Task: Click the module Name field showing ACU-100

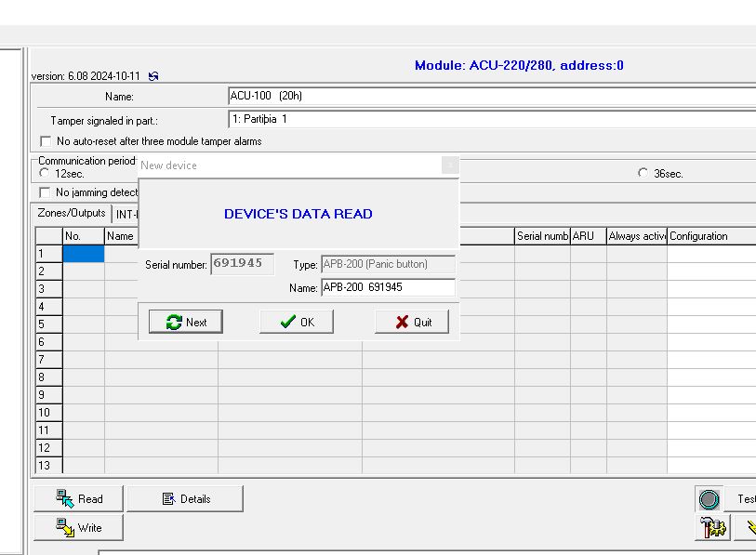Action: [491, 96]
